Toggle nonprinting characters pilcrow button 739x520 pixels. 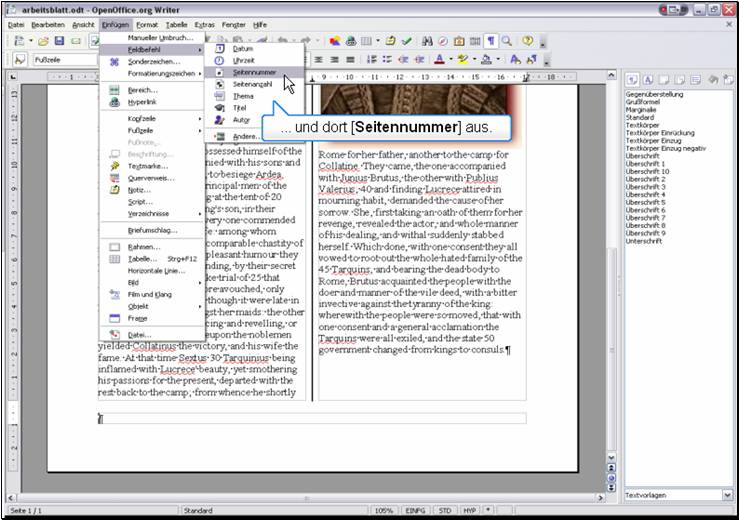point(491,41)
